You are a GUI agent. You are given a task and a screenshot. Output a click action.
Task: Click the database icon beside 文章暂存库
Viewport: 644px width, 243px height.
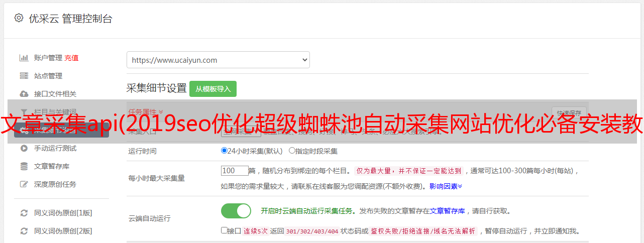coord(24,166)
